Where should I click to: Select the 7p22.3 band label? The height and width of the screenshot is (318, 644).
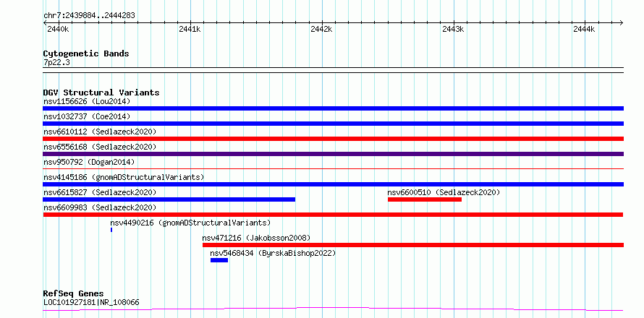coord(56,63)
